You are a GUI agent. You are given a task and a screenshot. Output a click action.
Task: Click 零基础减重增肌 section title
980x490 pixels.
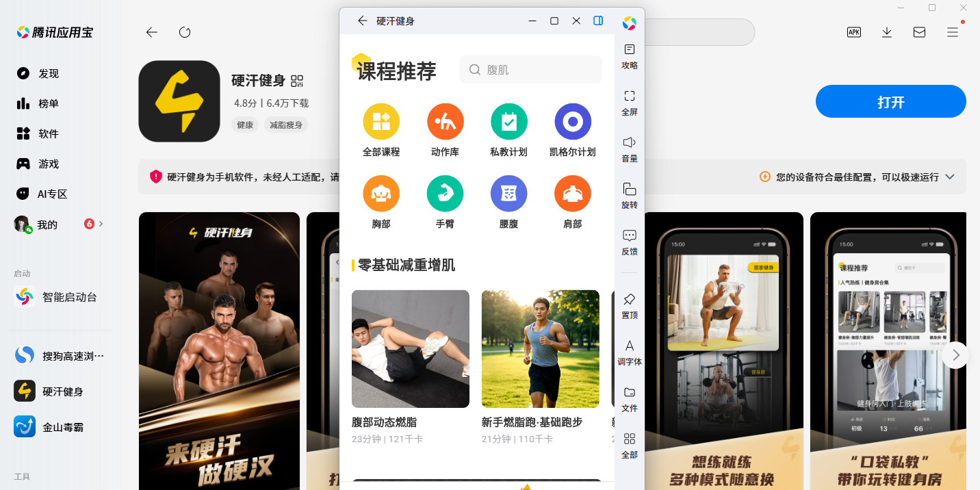point(407,265)
